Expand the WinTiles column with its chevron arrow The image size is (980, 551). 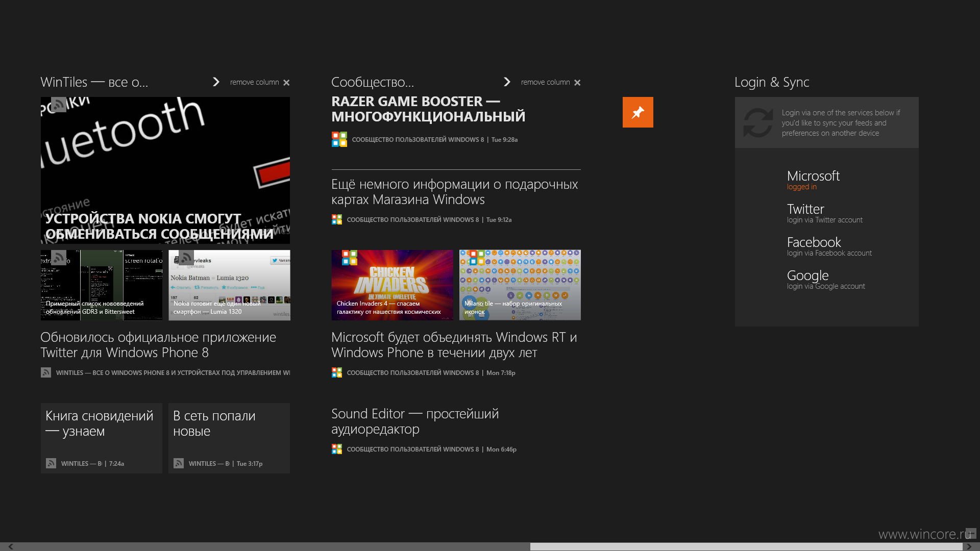[x=216, y=82]
